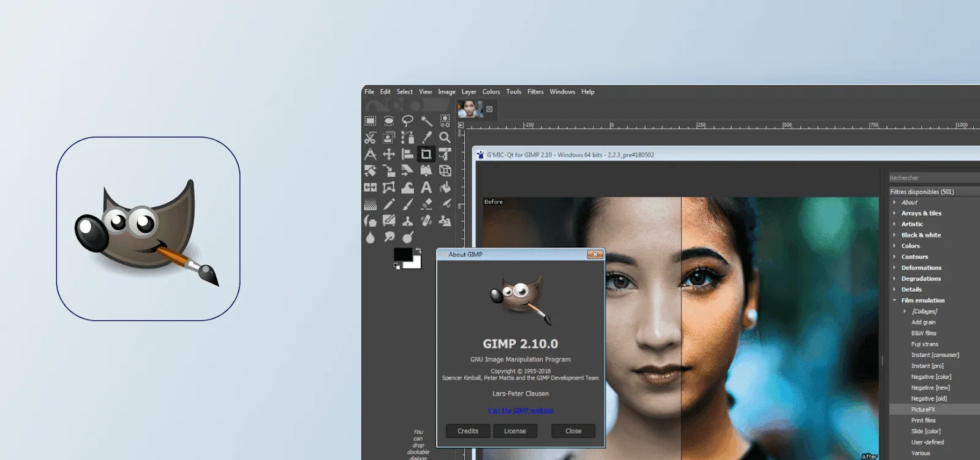Click the Close button in About GIMP
This screenshot has width=980, height=460.
(x=573, y=431)
